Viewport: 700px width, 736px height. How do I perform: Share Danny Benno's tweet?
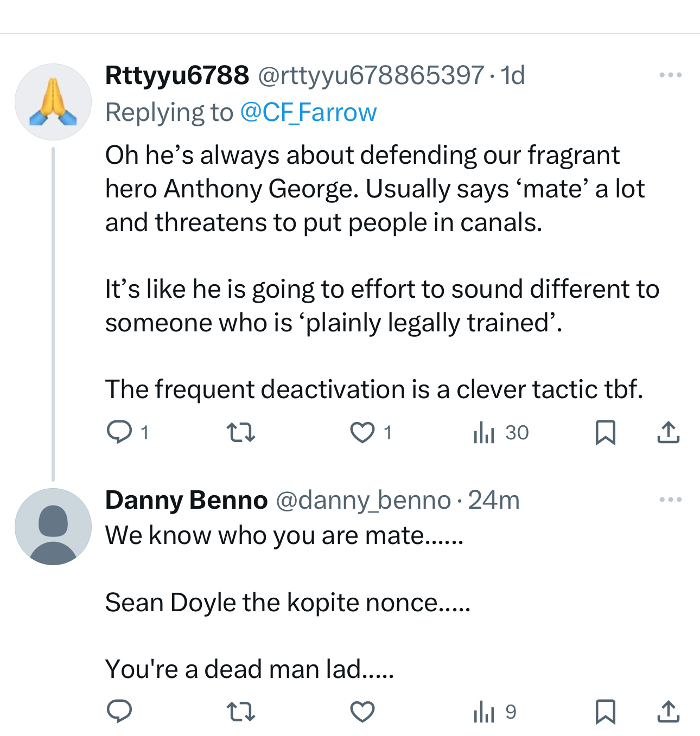click(668, 712)
